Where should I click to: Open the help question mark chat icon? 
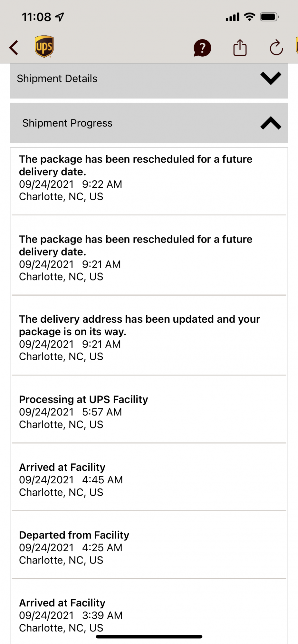point(202,48)
